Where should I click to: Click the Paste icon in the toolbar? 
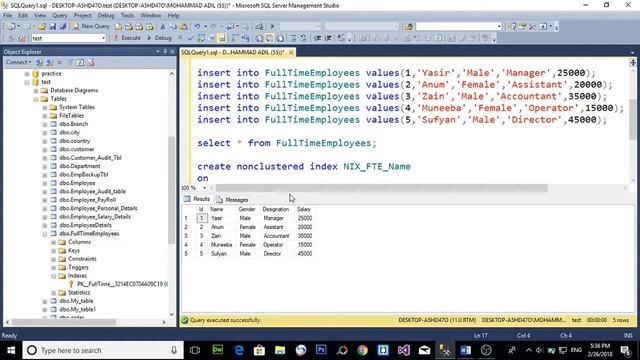[x=184, y=27]
